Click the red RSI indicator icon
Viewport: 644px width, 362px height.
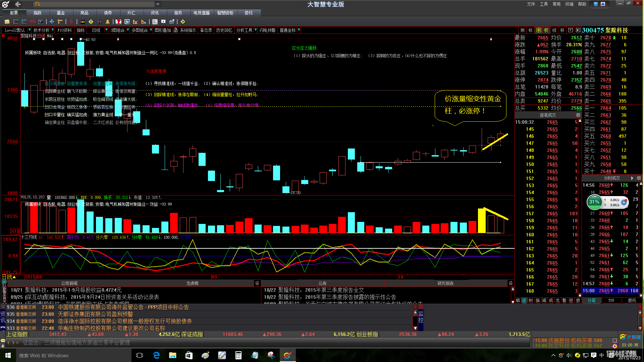(x=33, y=22)
